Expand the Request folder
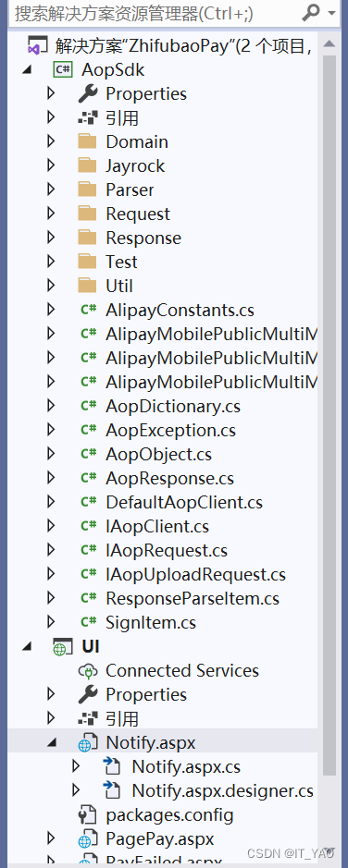348x868 pixels. click(51, 214)
